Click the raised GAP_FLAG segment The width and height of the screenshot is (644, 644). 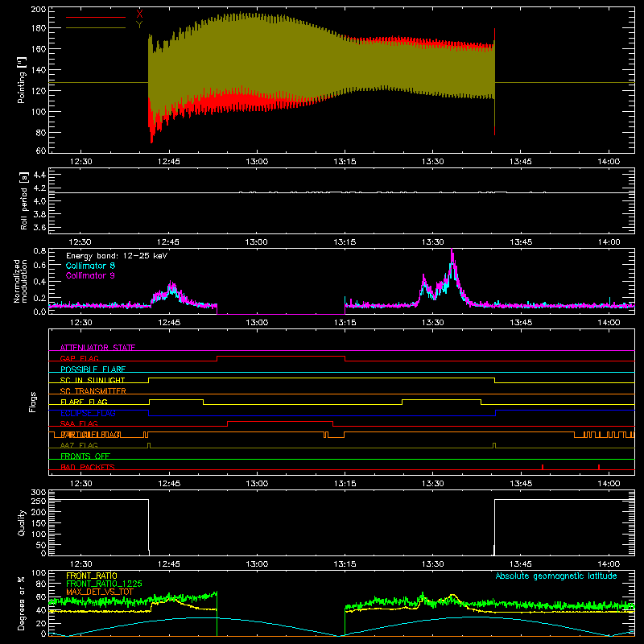(281, 357)
